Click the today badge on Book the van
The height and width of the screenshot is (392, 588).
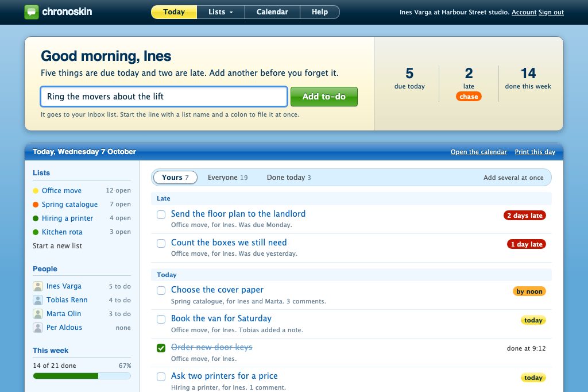tap(533, 320)
